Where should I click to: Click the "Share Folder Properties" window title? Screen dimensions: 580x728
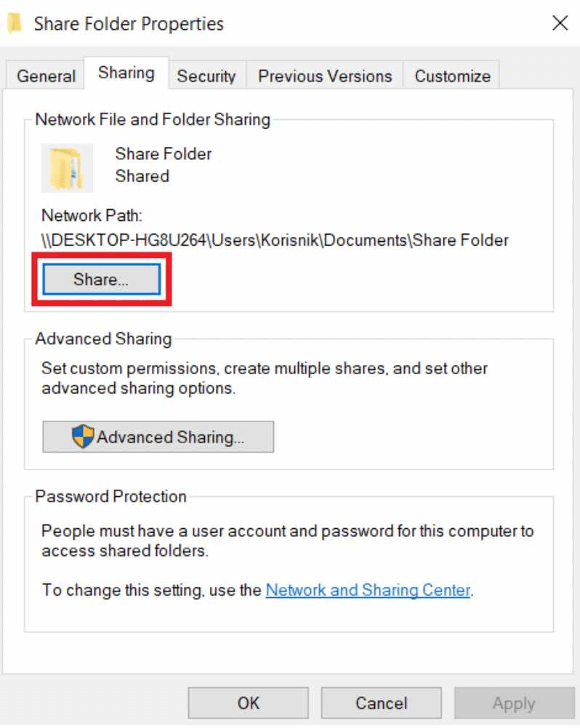coord(129,24)
